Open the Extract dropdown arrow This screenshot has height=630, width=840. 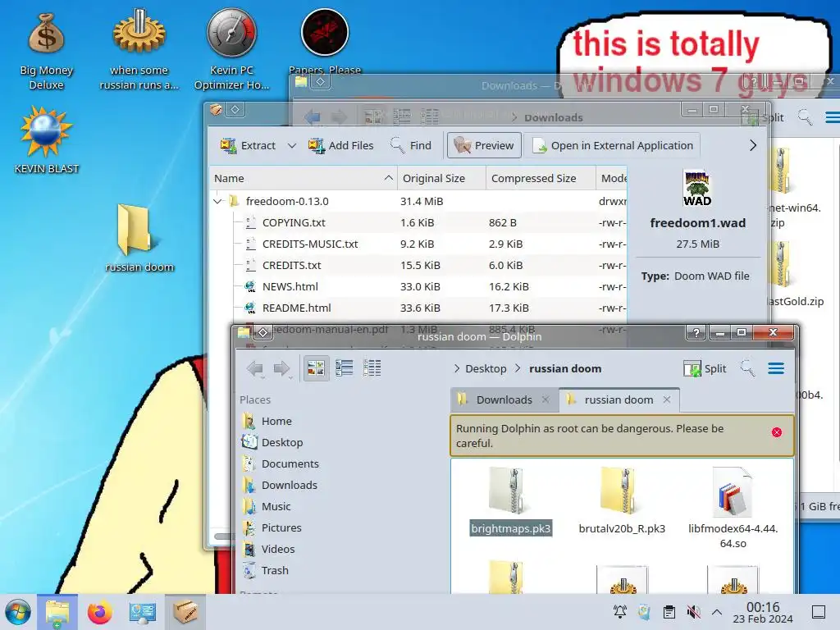coord(291,145)
